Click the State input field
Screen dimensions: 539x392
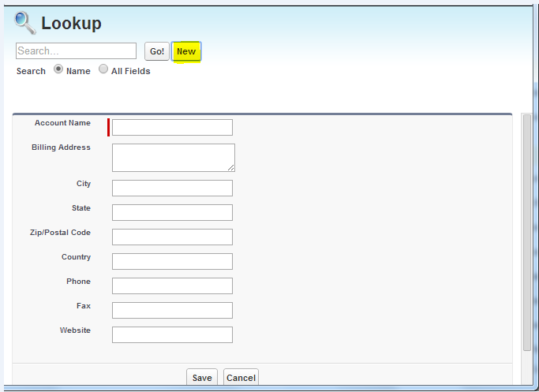click(x=172, y=212)
